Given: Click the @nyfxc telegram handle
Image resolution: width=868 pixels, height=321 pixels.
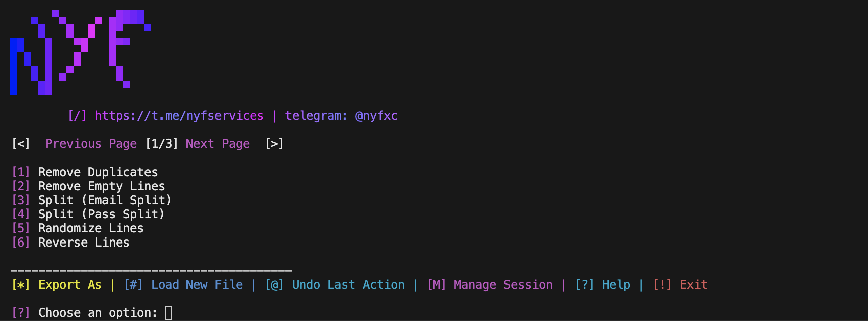Looking at the screenshot, I should [x=377, y=116].
